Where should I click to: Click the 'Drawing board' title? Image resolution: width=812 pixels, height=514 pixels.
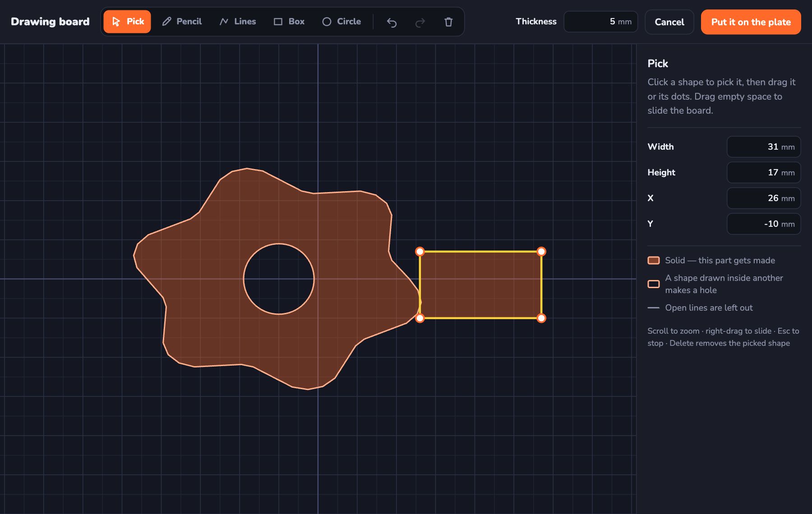(50, 22)
